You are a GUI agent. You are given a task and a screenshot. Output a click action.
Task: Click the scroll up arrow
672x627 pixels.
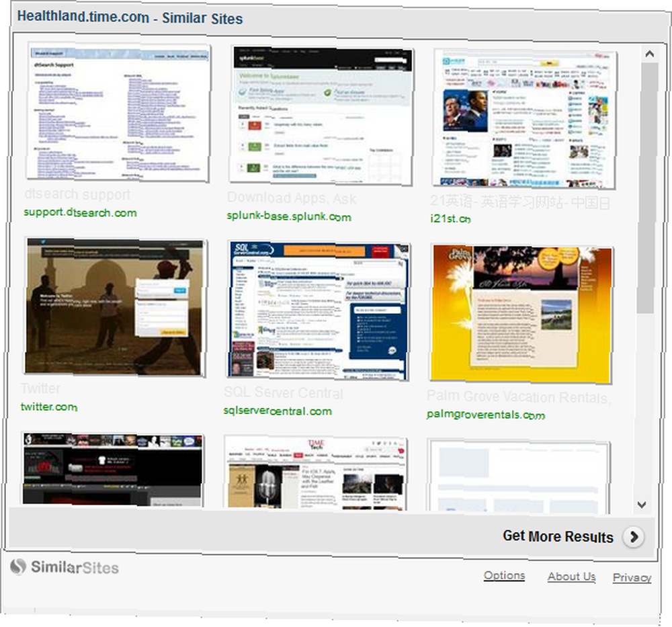tap(649, 54)
